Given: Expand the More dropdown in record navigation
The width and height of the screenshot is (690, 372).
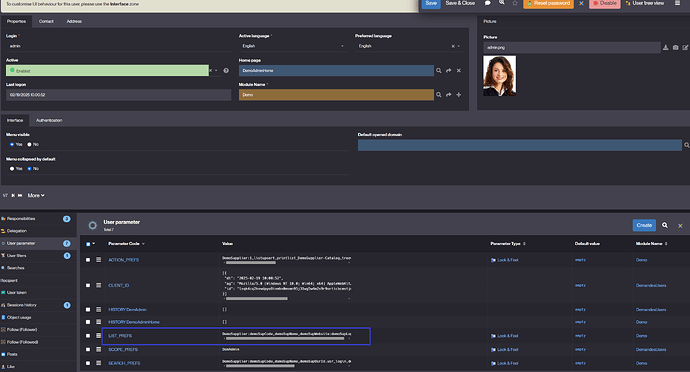Looking at the screenshot, I should pos(36,195).
